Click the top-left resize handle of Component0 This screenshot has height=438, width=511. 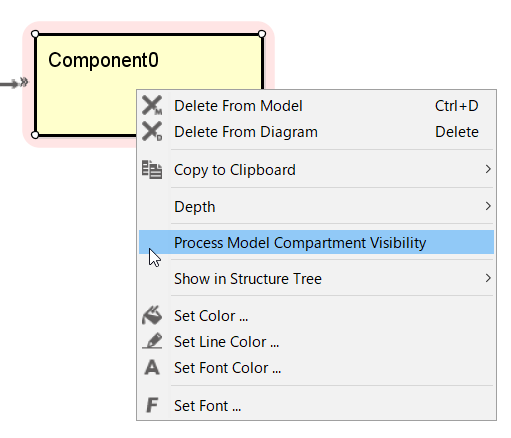point(35,34)
